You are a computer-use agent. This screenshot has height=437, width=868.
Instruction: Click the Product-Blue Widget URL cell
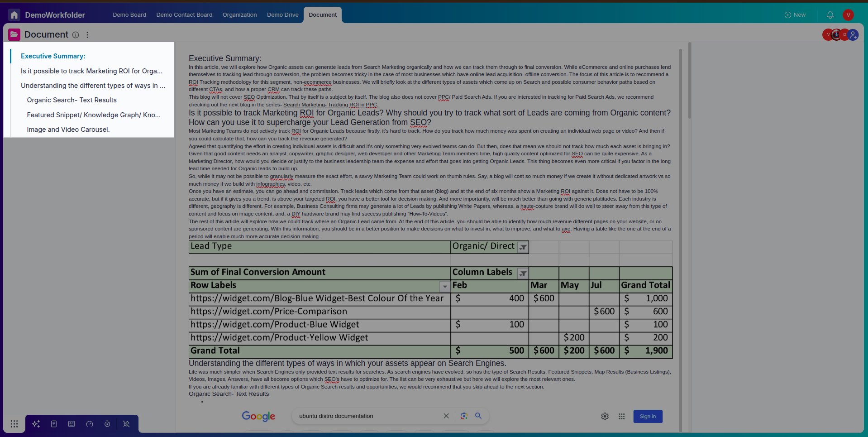(320, 325)
